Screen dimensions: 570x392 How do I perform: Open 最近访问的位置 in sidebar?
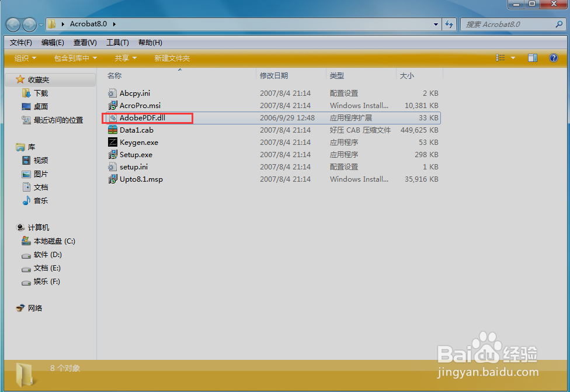[58, 120]
